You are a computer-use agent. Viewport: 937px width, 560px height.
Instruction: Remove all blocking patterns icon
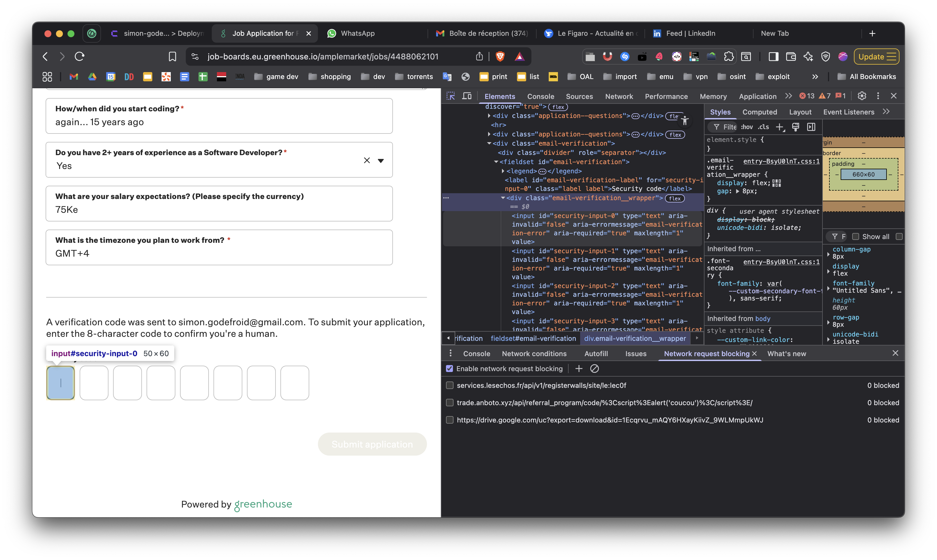click(x=594, y=369)
